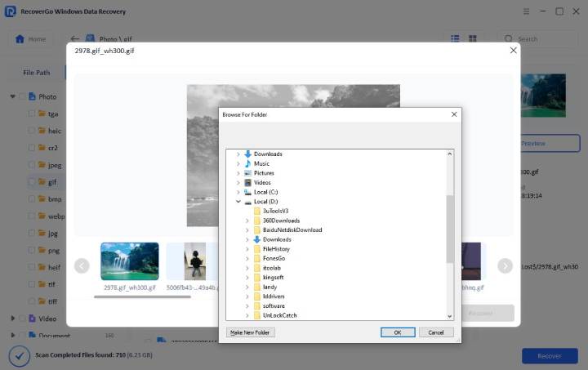This screenshot has height=370, width=588.
Task: Expand the kingsoft folder node
Action: [247, 278]
